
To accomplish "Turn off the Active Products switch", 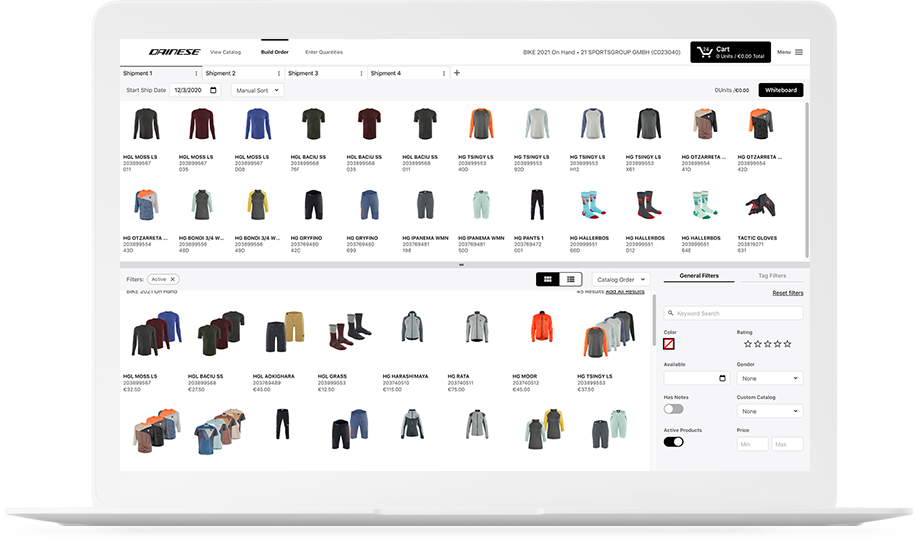I will [673, 442].
